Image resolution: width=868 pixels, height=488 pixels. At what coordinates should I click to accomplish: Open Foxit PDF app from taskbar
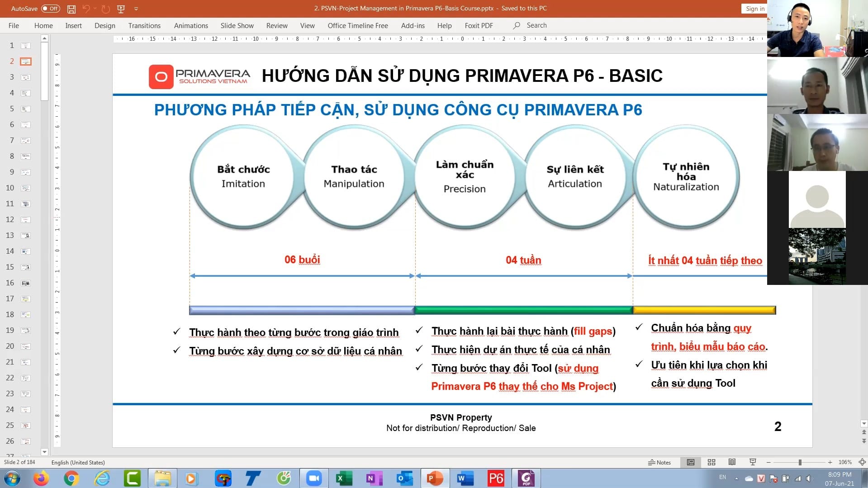point(526,479)
